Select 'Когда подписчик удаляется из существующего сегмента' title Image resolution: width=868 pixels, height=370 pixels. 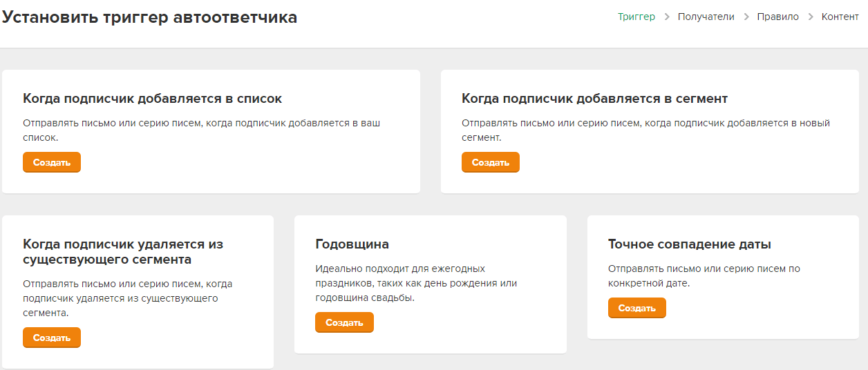[123, 252]
